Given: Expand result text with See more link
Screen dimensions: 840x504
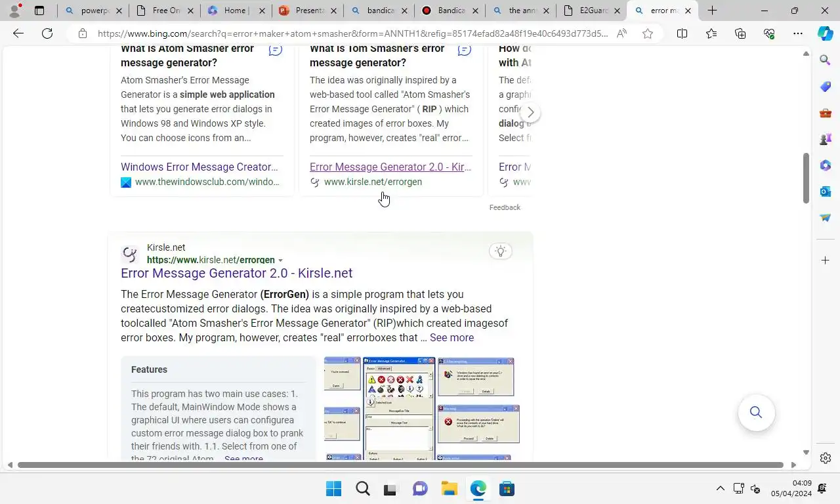Looking at the screenshot, I should pyautogui.click(x=451, y=337).
